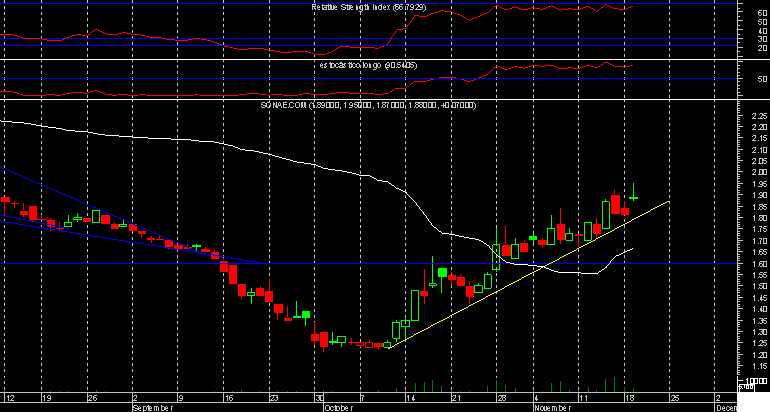The height and width of the screenshot is (412, 770).
Task: Click the Relative Strength Index panel title
Action: click(x=369, y=7)
